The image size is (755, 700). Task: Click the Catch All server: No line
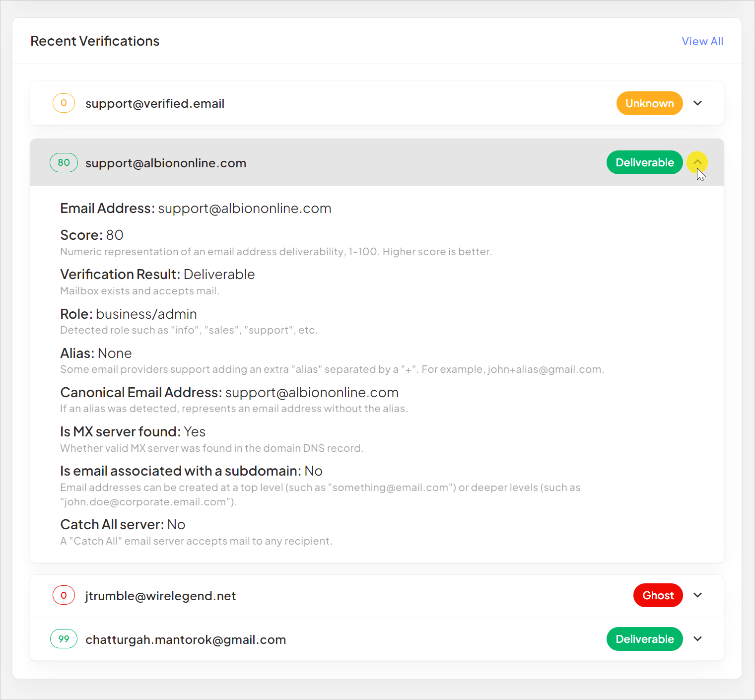(123, 524)
